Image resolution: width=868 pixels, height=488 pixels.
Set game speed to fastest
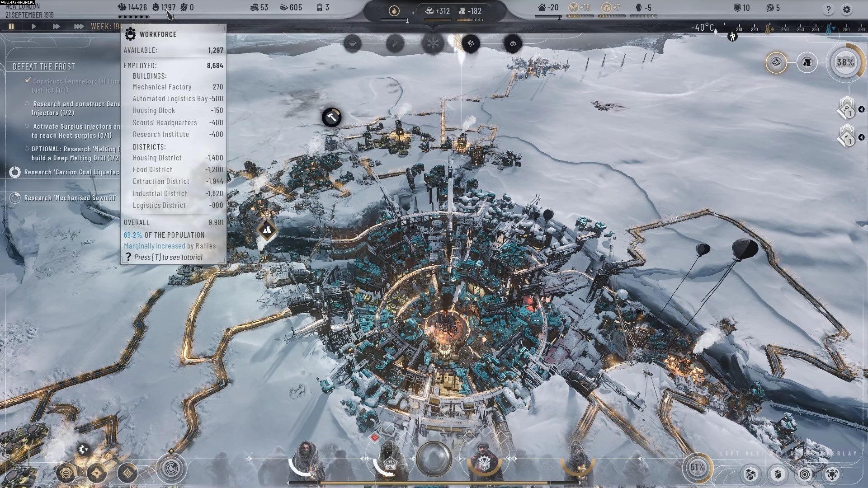[79, 26]
